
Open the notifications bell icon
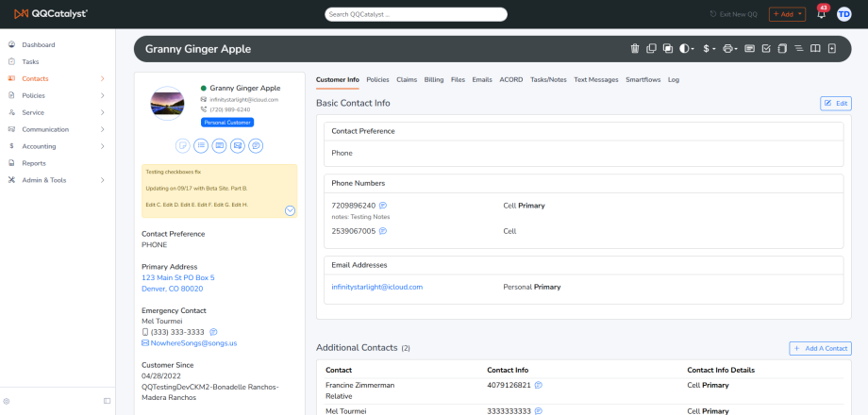pyautogui.click(x=822, y=14)
